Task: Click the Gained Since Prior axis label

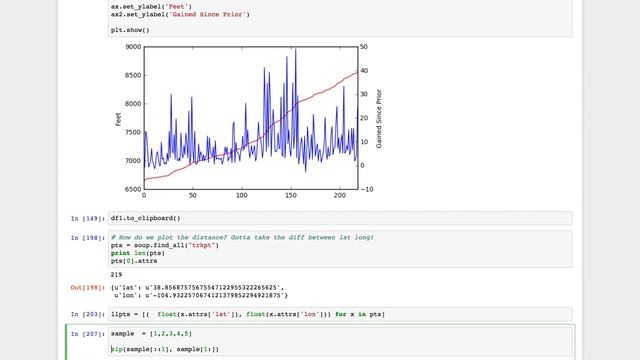Action: [379, 119]
